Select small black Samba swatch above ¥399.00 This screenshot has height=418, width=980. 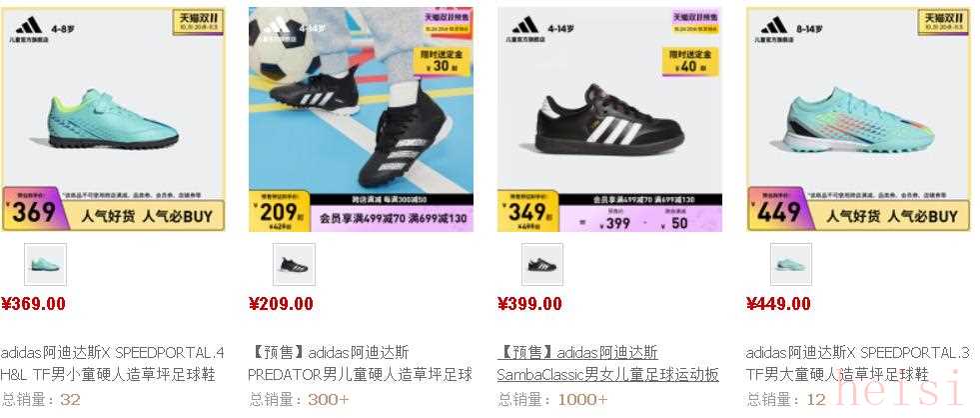542,264
